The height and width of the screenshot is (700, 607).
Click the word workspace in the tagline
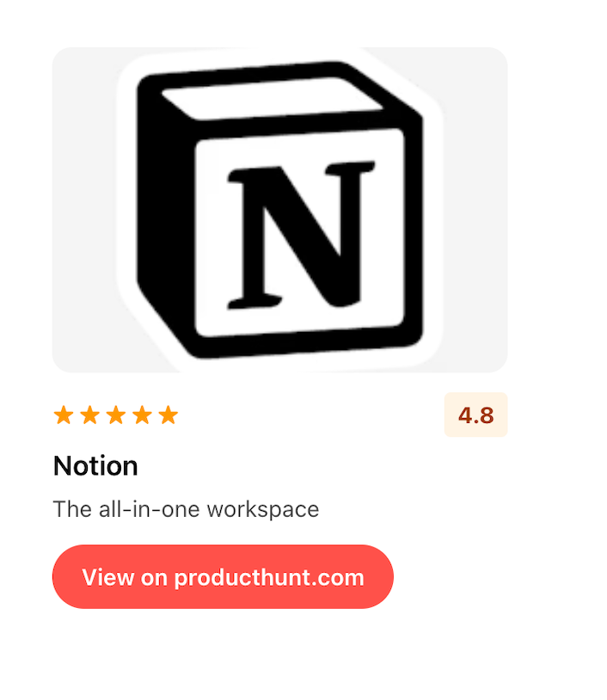263,510
